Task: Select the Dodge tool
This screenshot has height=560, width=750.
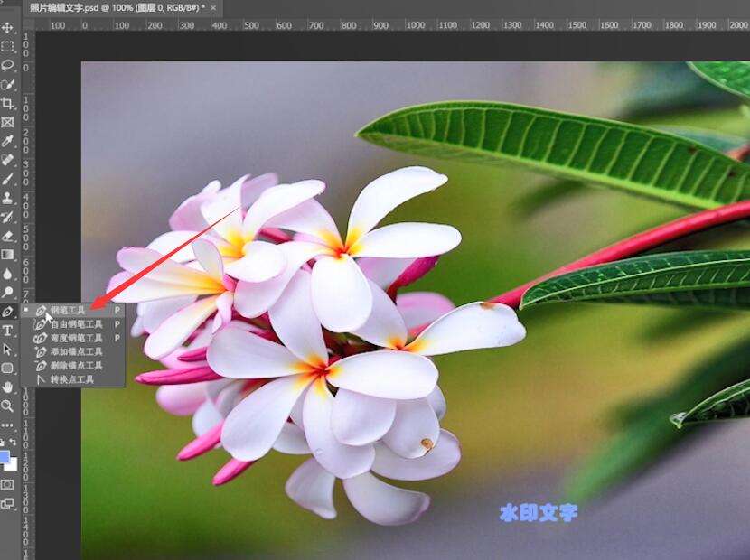Action: (7, 293)
